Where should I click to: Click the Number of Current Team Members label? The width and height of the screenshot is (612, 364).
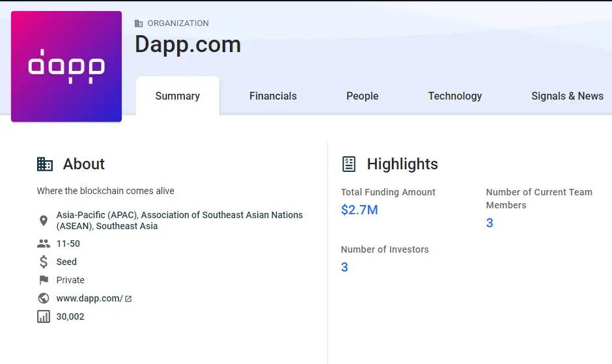coord(539,199)
